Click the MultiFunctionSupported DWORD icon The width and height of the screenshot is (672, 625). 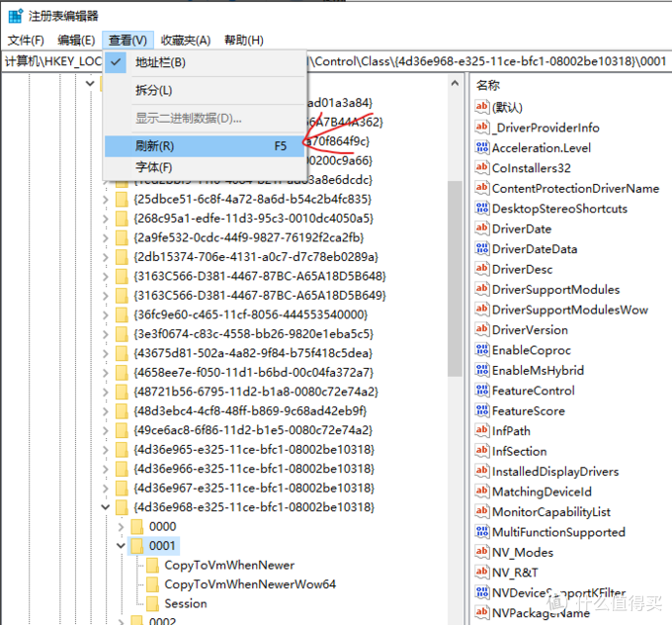click(481, 532)
